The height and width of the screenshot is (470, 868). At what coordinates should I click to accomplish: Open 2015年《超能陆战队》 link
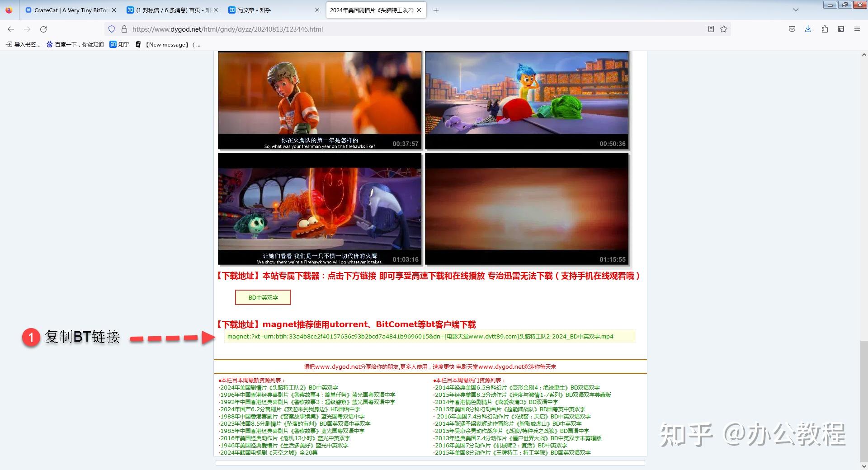pyautogui.click(x=510, y=409)
